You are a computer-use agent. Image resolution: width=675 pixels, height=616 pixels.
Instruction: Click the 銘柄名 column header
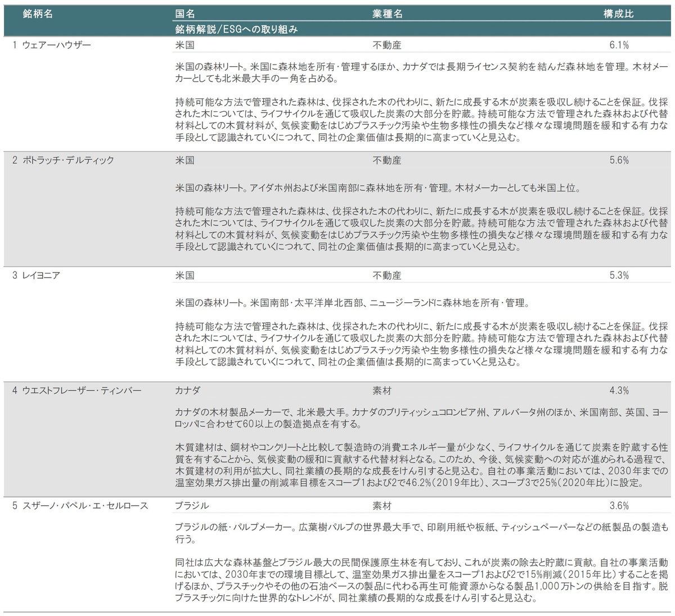[38, 14]
